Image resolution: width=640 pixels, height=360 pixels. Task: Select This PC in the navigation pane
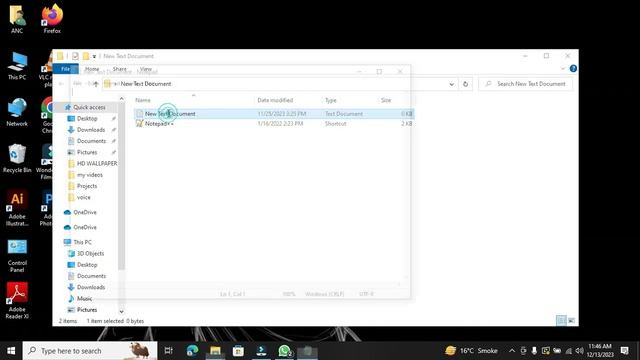click(x=82, y=242)
